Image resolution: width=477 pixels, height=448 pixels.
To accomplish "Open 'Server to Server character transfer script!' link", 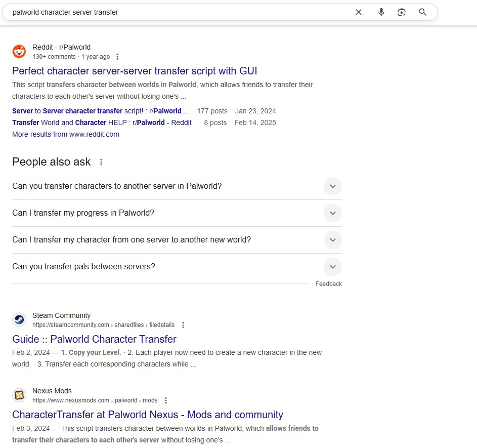I will [100, 111].
